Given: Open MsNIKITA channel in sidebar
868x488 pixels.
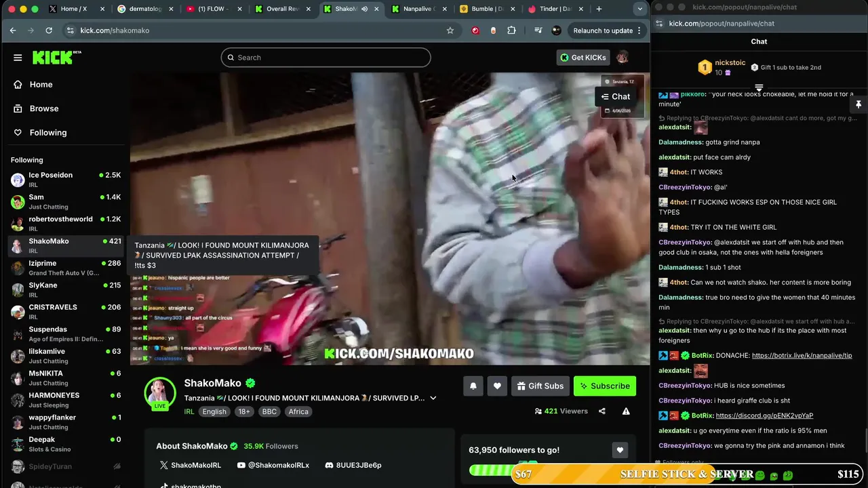Looking at the screenshot, I should coord(65,378).
